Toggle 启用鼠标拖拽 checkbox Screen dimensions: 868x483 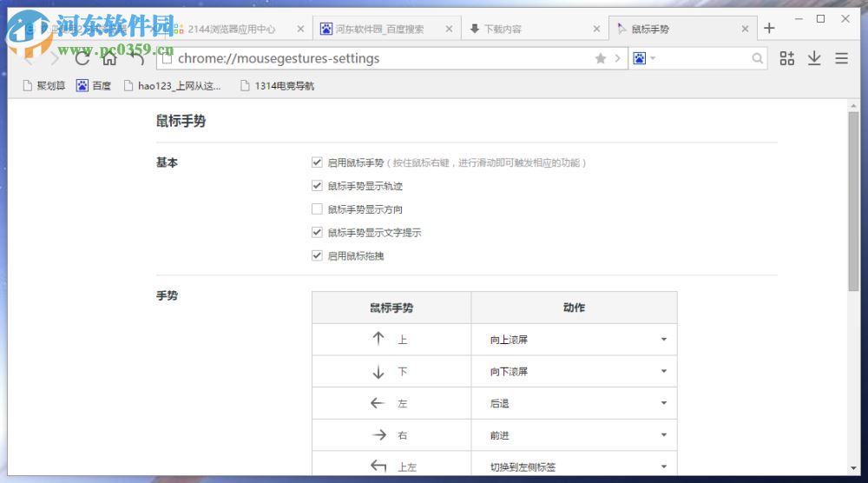click(317, 256)
